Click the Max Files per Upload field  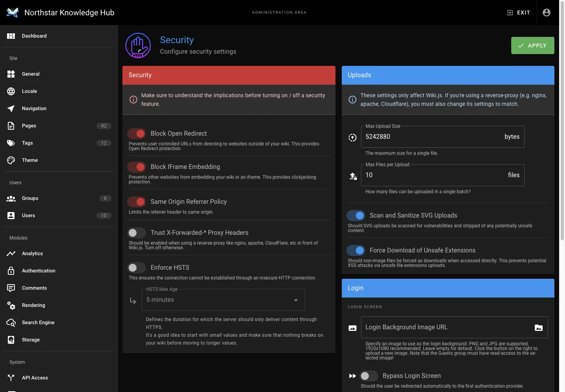pyautogui.click(x=443, y=175)
